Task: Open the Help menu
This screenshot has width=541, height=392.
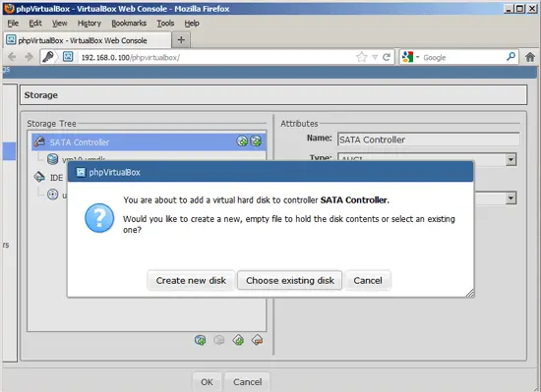Action: point(192,23)
